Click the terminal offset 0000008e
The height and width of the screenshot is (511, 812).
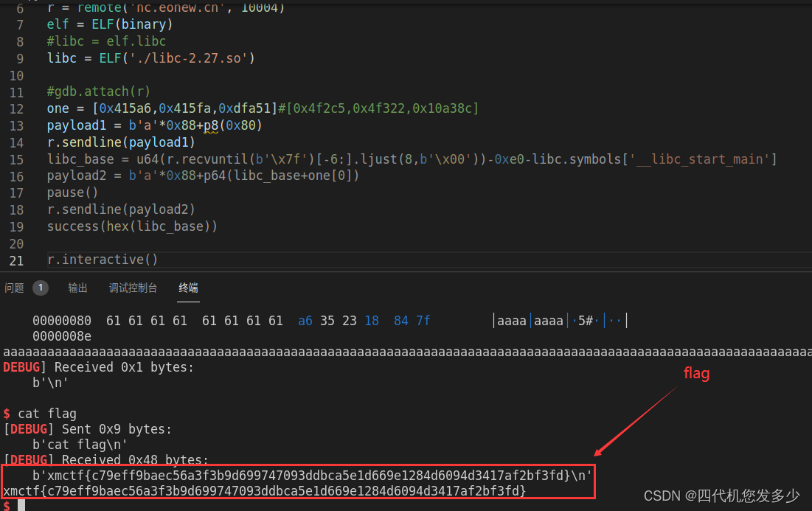pyautogui.click(x=62, y=336)
